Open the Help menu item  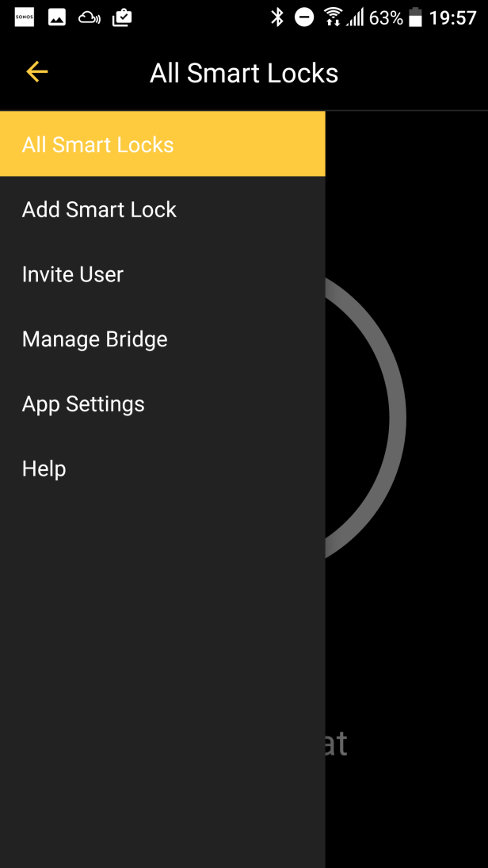pyautogui.click(x=44, y=469)
